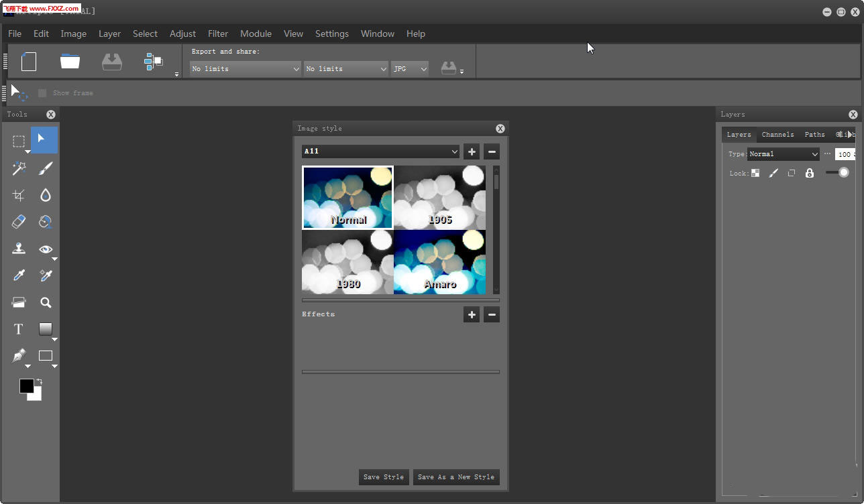Expand the toolbar overflow arrow near batch icon
Viewport: 864px width, 504px height.
pos(176,74)
